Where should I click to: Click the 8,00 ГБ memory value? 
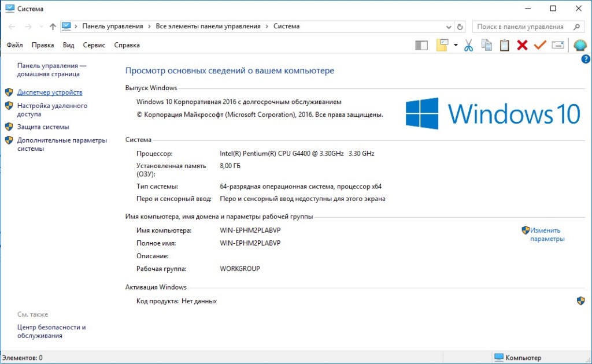pos(230,166)
